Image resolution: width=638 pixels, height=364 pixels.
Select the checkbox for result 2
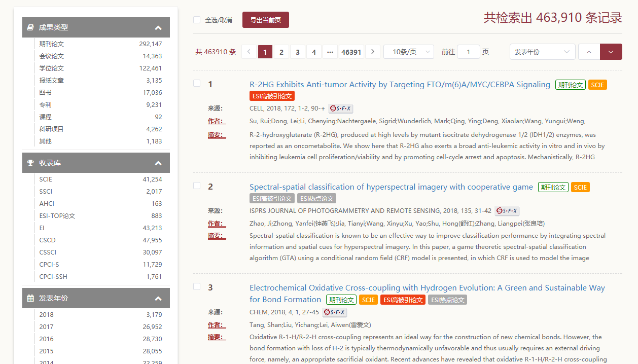(197, 186)
